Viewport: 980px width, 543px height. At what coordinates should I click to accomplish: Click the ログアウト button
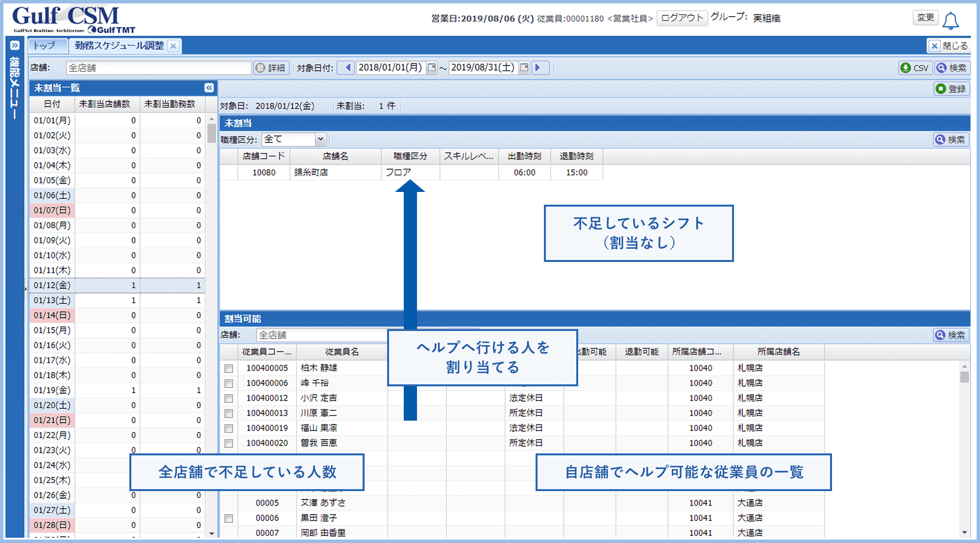point(682,18)
